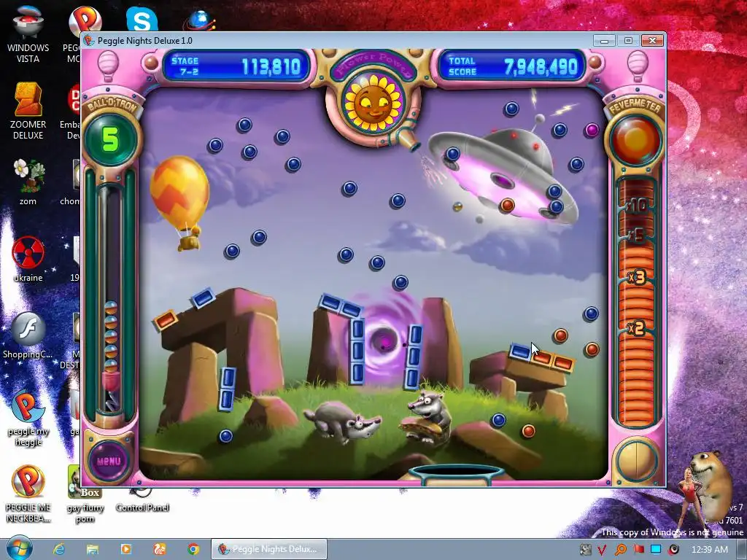Click the orange peg on the UFO
The height and width of the screenshot is (560, 747).
(508, 205)
